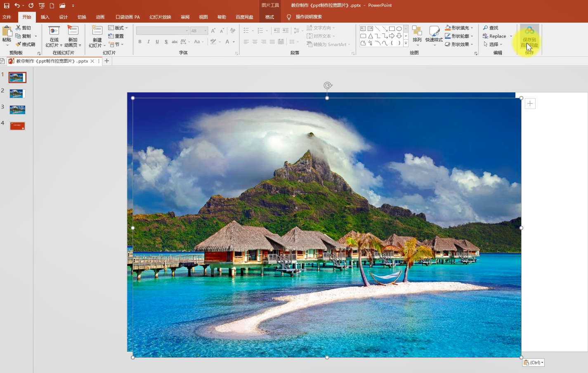Open the 幻灯片放映 Slide Show tab
The width and height of the screenshot is (588, 373).
click(x=160, y=17)
